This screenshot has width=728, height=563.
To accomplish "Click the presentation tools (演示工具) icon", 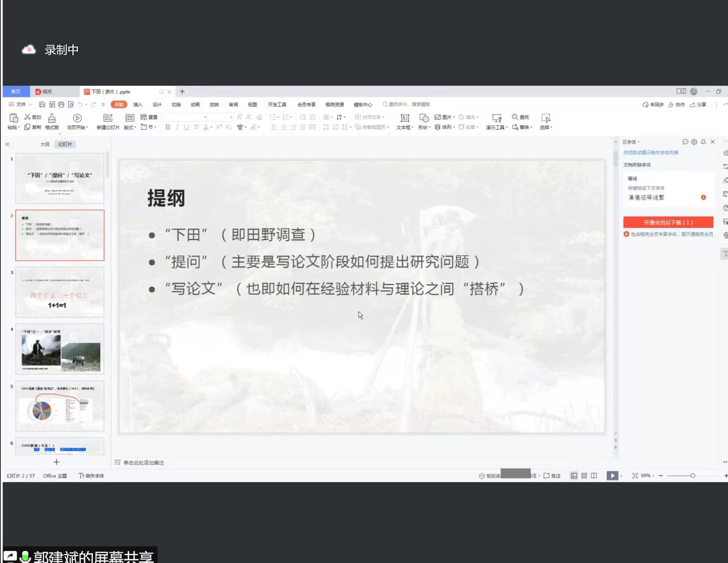I will [x=496, y=118].
